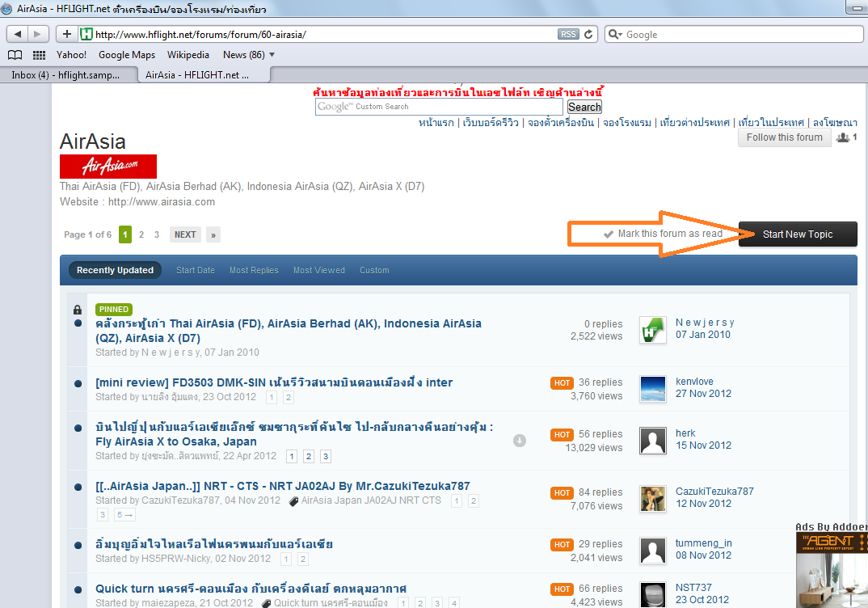Select the Most Viewed sort tab
The image size is (868, 608).
(319, 270)
